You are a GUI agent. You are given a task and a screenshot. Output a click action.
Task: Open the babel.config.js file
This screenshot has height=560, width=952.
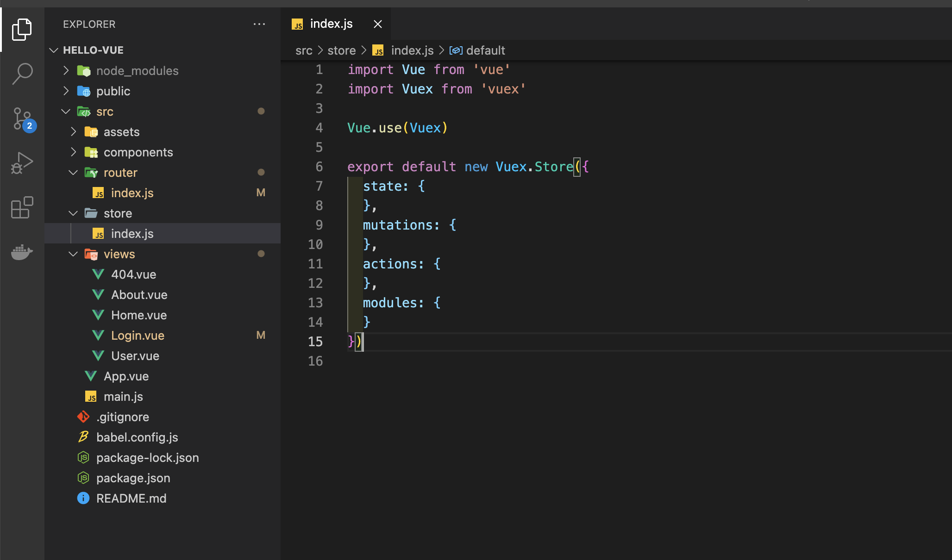click(x=163, y=437)
